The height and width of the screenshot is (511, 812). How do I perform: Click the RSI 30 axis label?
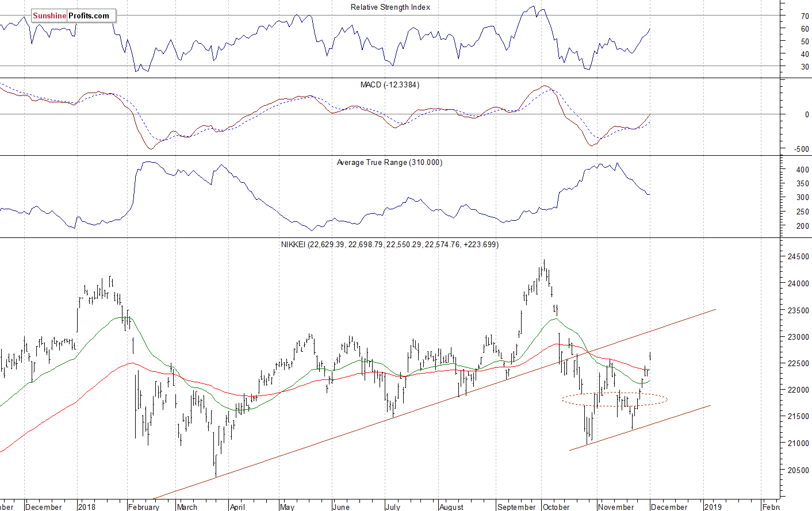[x=805, y=67]
